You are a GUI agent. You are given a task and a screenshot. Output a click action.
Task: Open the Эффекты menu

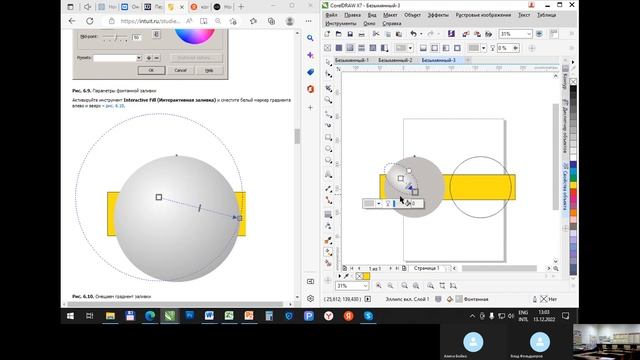pos(438,15)
